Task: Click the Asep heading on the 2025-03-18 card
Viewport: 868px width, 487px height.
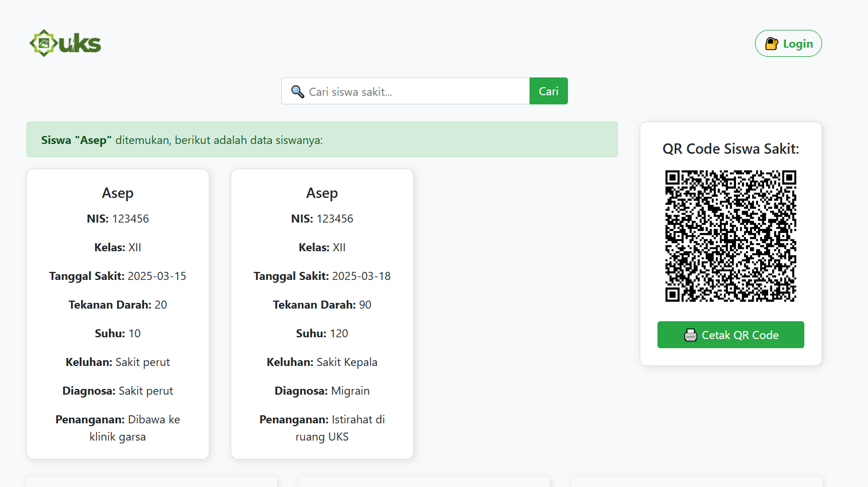Action: tap(322, 193)
